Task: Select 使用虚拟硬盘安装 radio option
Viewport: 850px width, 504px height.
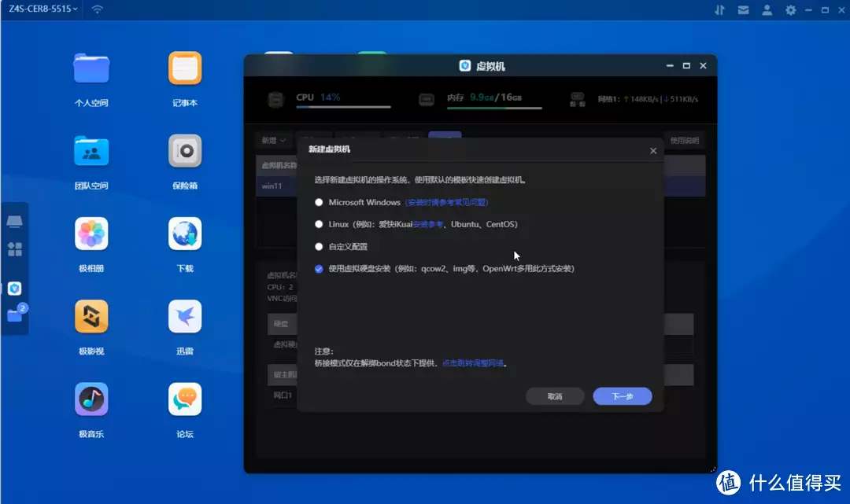Action: pyautogui.click(x=319, y=268)
